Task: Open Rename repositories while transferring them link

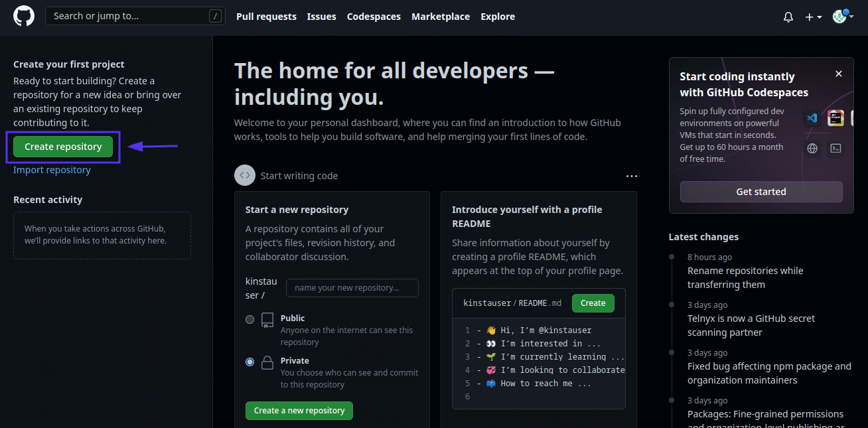Action: click(x=745, y=277)
